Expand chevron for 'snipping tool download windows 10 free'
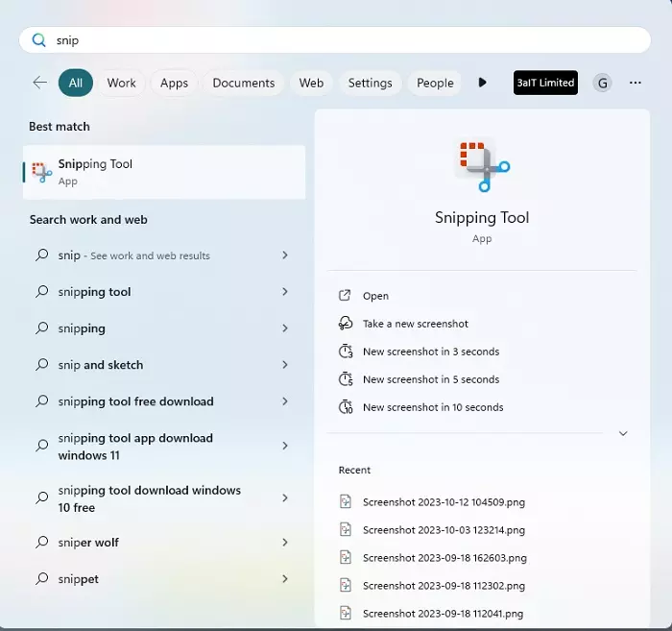Image resolution: width=672 pixels, height=631 pixels. pyautogui.click(x=284, y=498)
